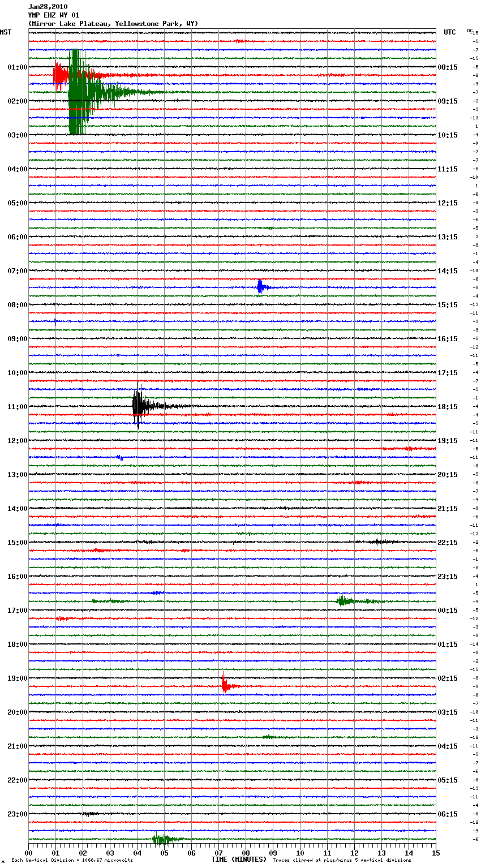Click the 08:15 UTC time label
Image resolution: width=481 pixels, height=868 pixels.
[448, 67]
